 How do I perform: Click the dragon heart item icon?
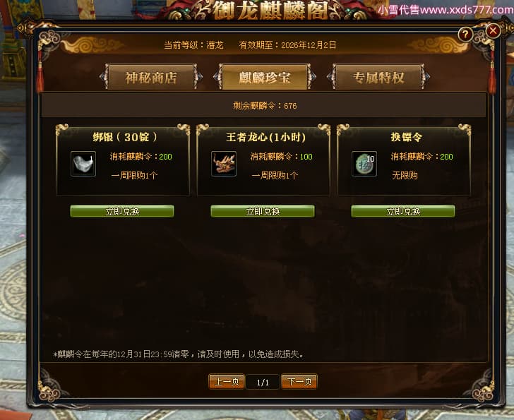click(x=224, y=164)
